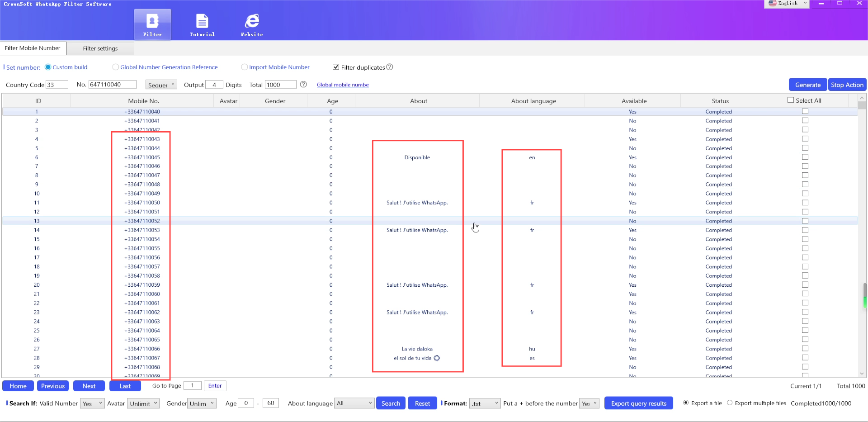Viewport: 868px width, 422px height.
Task: Open the Put a + before number dropdown
Action: pos(590,403)
